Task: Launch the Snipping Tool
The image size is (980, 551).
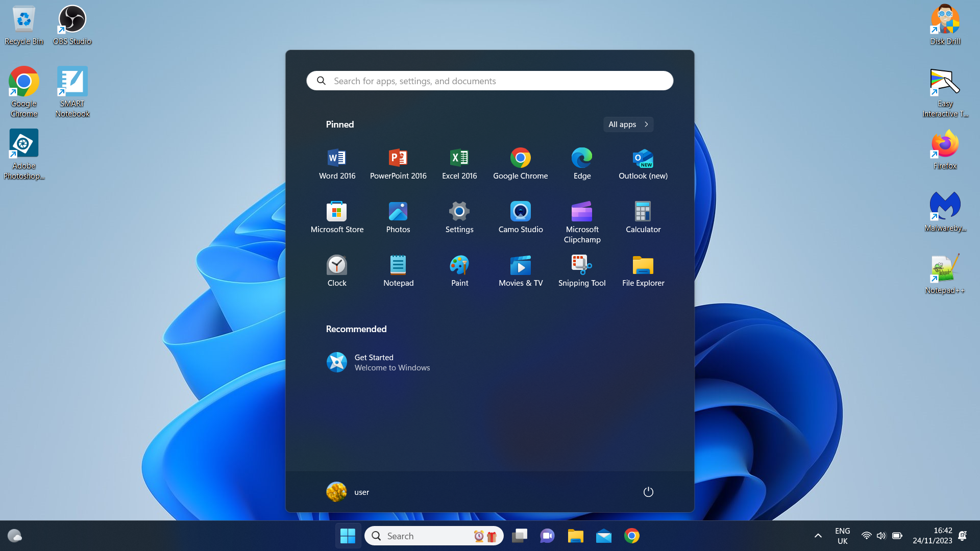Action: click(x=582, y=271)
